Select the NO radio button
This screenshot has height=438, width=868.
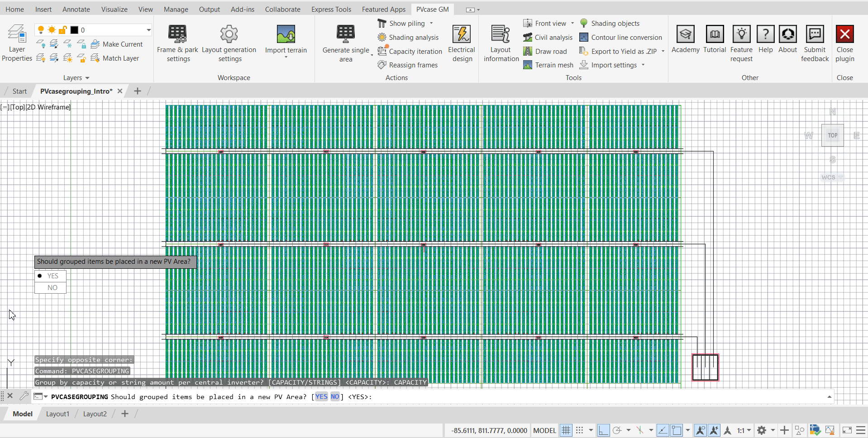click(51, 287)
